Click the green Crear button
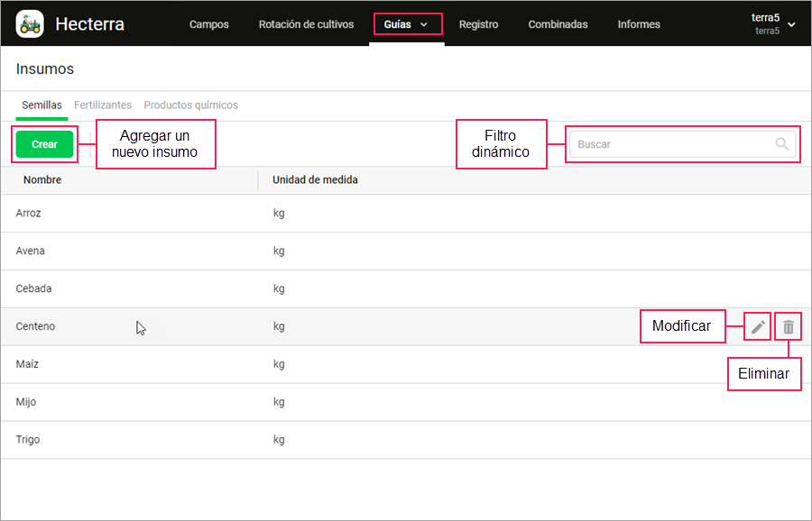Image resolution: width=812 pixels, height=521 pixels. point(44,144)
